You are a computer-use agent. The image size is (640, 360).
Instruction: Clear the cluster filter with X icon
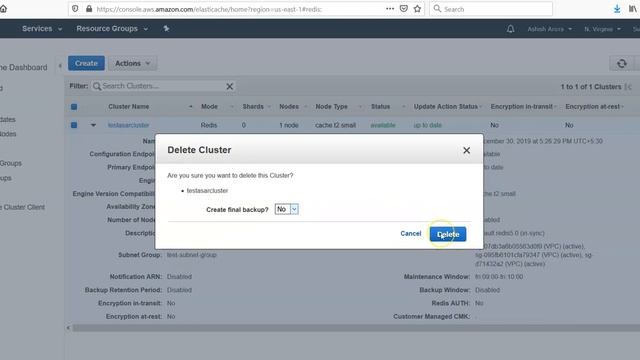(x=229, y=86)
